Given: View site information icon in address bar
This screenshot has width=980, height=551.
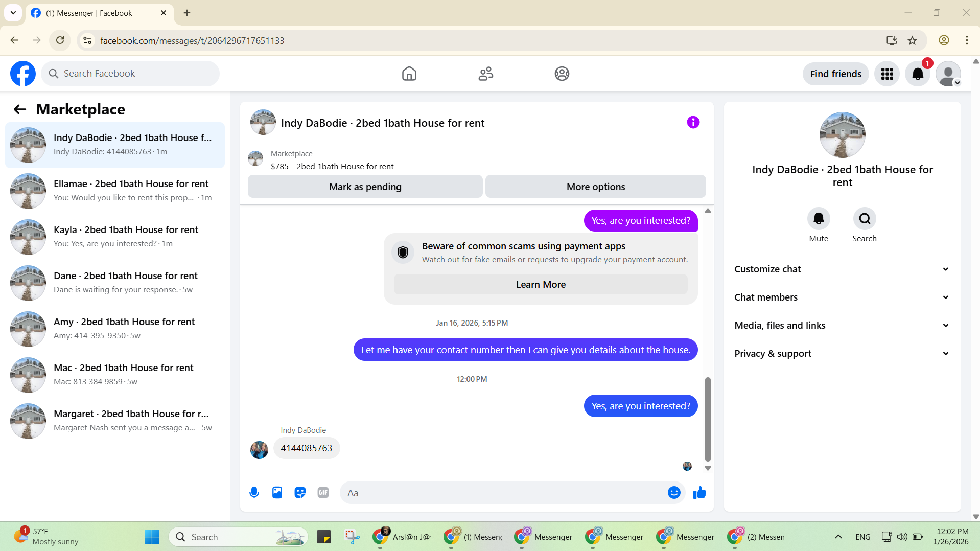Looking at the screenshot, I should (x=87, y=40).
